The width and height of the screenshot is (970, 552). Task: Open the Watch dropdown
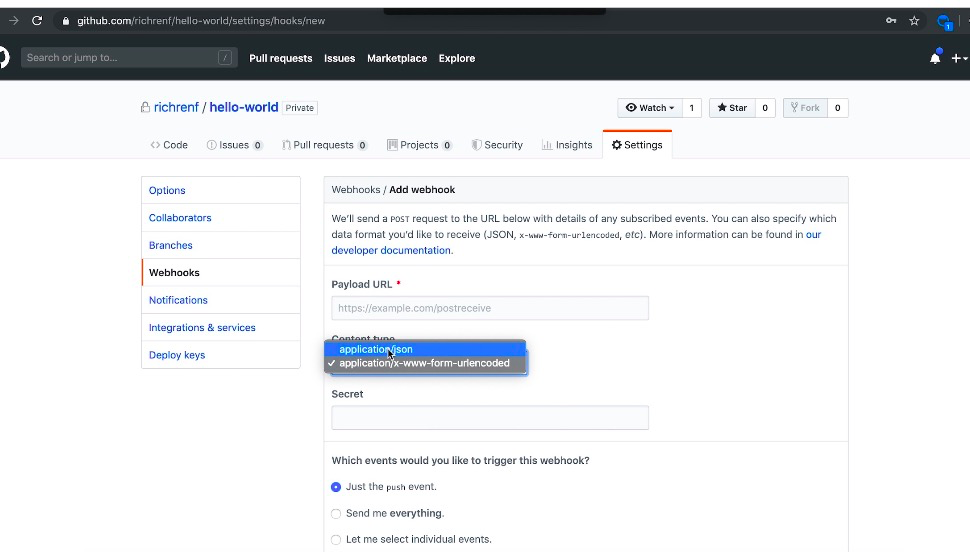(x=650, y=108)
